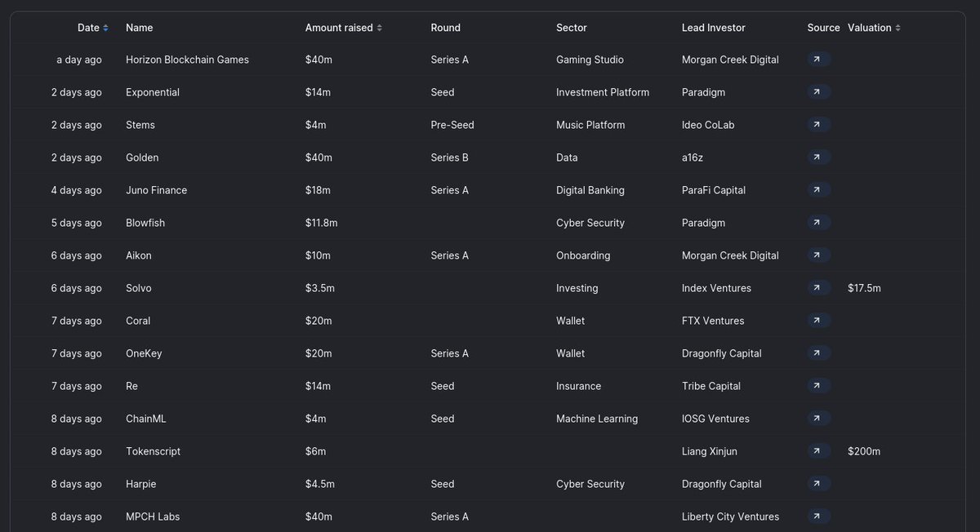
Task: Click the a16z lead investor cell
Action: point(694,157)
